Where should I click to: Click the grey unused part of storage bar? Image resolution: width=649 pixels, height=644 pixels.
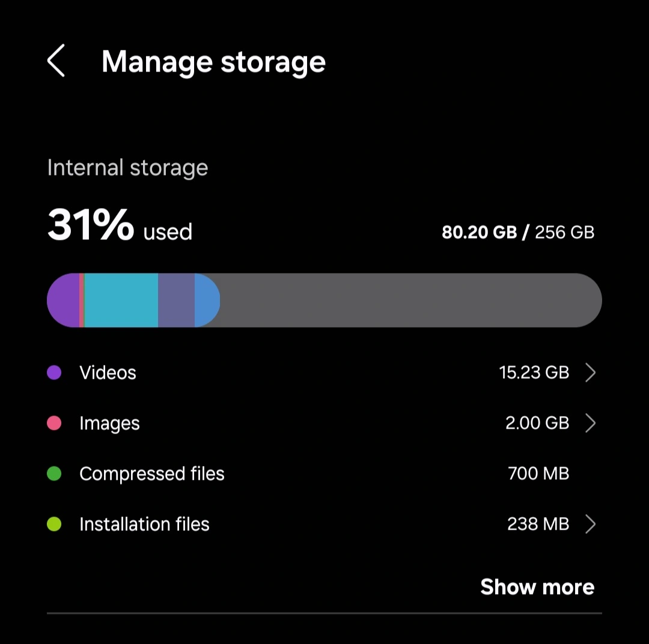(410, 300)
